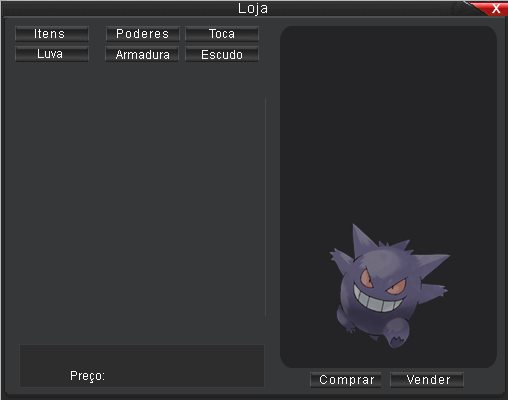Click the Comprar button
The width and height of the screenshot is (508, 400).
(346, 380)
